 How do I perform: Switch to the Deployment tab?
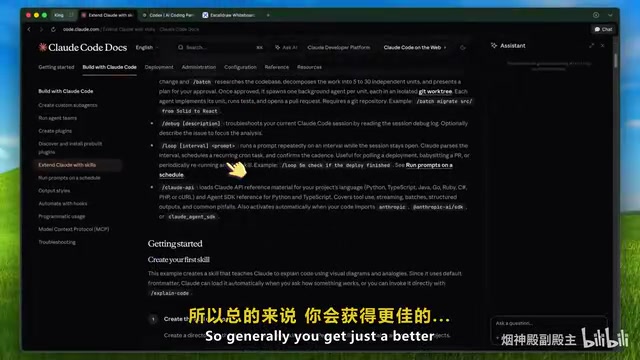(x=159, y=67)
